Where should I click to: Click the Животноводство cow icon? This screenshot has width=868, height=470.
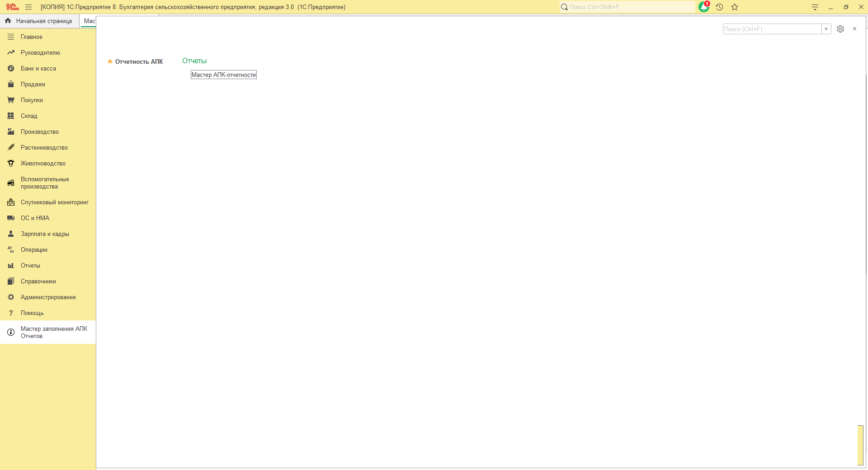coord(11,163)
